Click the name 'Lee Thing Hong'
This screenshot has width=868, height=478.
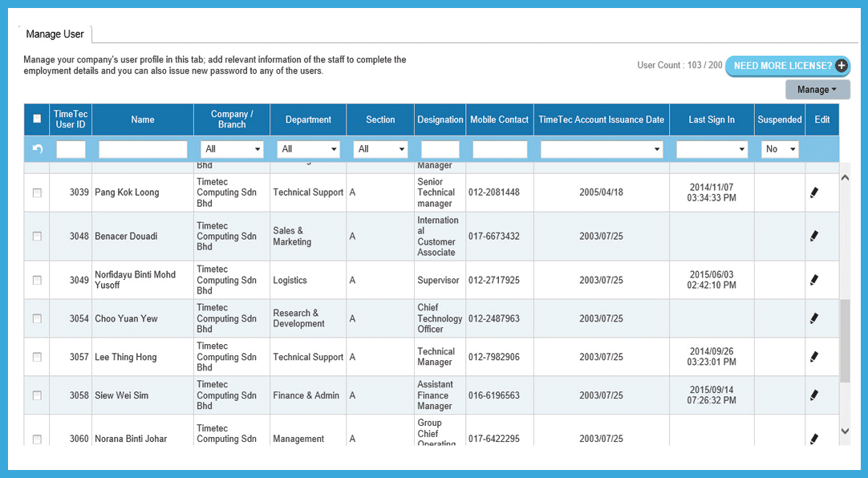coord(126,357)
